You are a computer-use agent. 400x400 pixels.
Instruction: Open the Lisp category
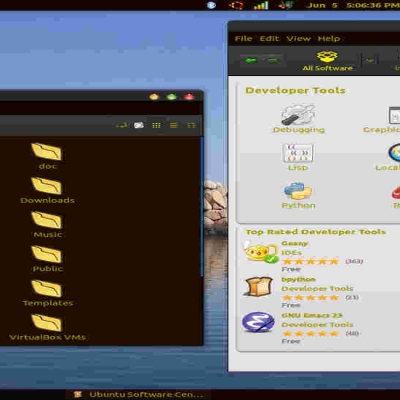298,157
